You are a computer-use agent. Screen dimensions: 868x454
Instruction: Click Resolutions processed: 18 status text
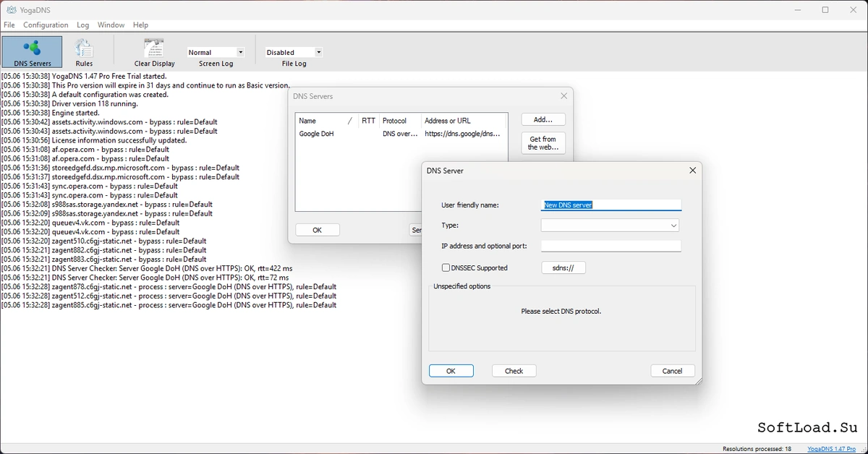(757, 449)
